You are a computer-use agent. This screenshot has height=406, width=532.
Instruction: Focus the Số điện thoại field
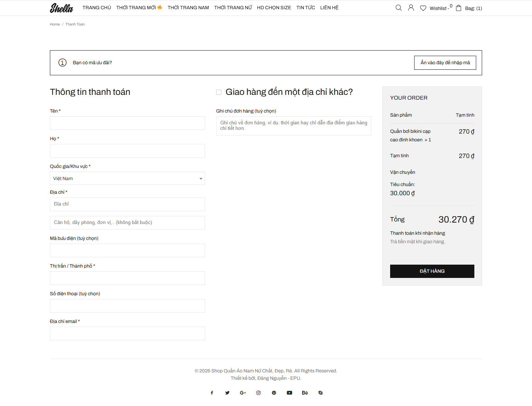click(x=127, y=306)
